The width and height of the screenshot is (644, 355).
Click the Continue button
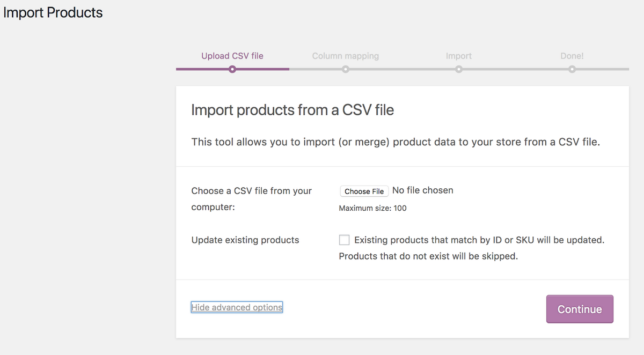click(x=580, y=309)
